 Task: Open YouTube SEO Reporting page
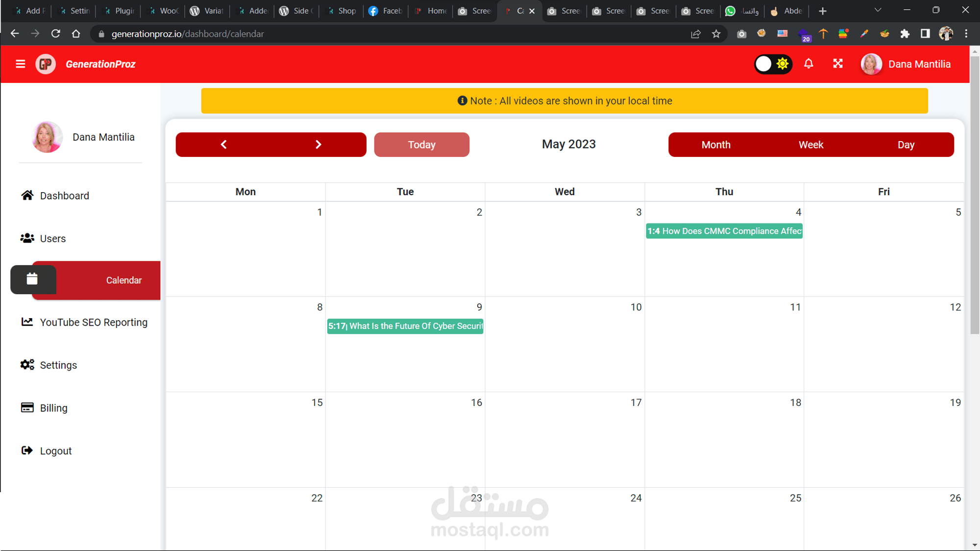(x=93, y=322)
